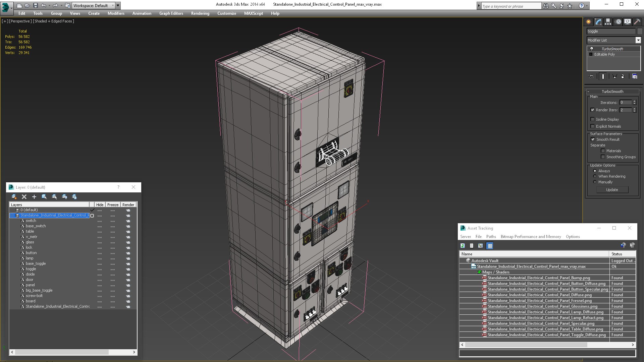Click the object color swatch beside name field
The width and height of the screenshot is (644, 362).
(640, 31)
